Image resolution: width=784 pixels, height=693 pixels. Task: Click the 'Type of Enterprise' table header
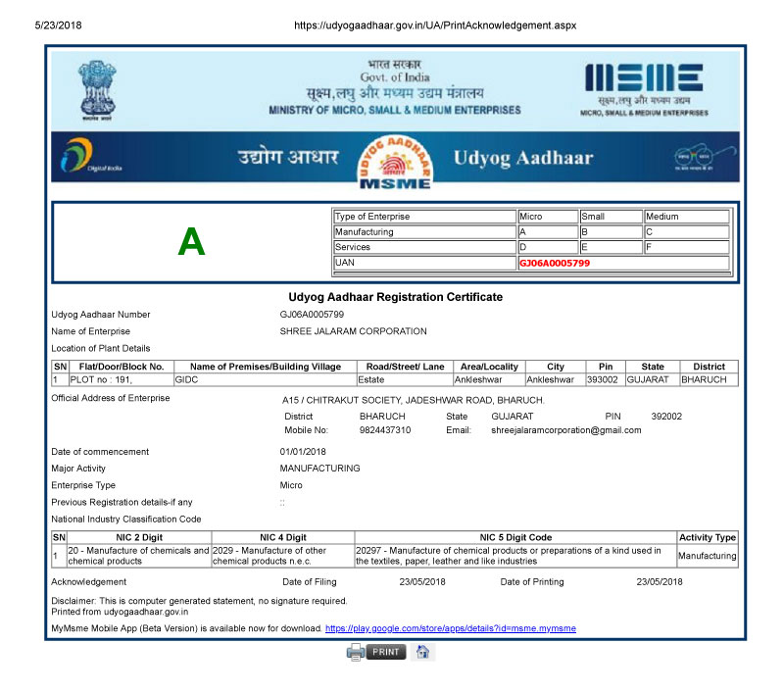[424, 217]
